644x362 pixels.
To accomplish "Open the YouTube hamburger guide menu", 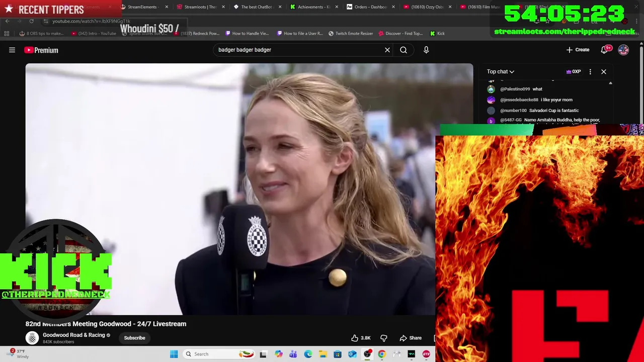I will tap(12, 50).
